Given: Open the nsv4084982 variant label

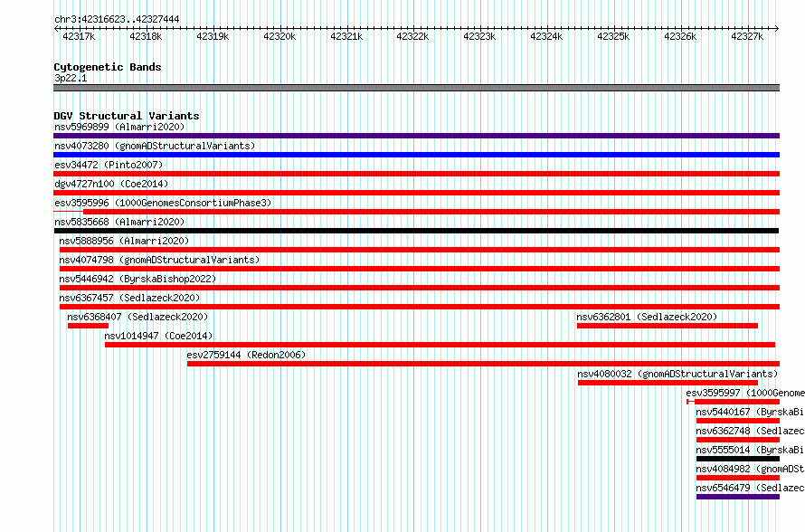Looking at the screenshot, I should click(x=750, y=469).
